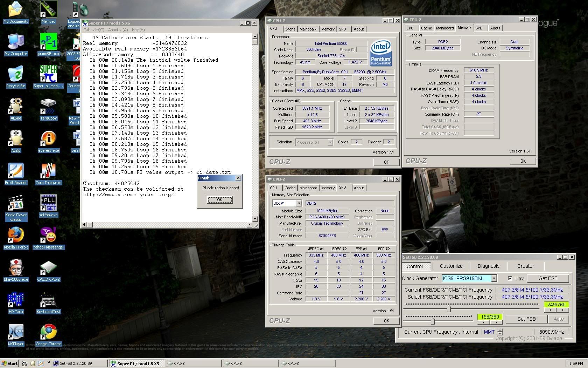This screenshot has height=368, width=588.
Task: Open HD Tach desktop shortcut
Action: (16, 303)
